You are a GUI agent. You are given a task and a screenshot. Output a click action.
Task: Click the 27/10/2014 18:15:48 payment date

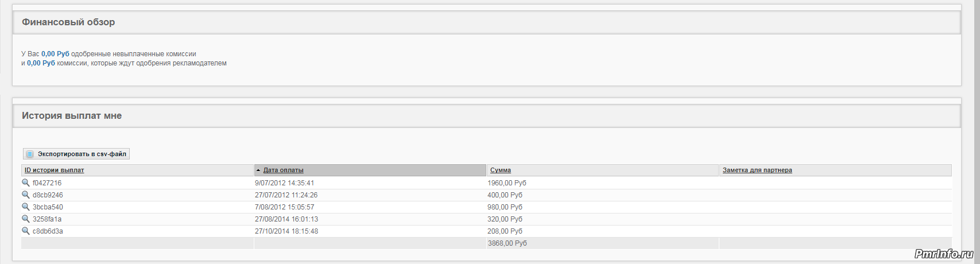coord(286,231)
